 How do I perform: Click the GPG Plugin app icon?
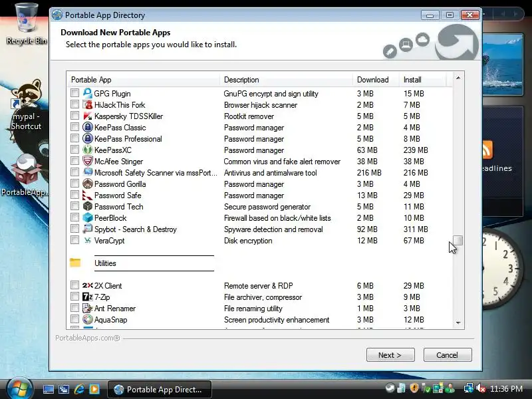tap(88, 93)
